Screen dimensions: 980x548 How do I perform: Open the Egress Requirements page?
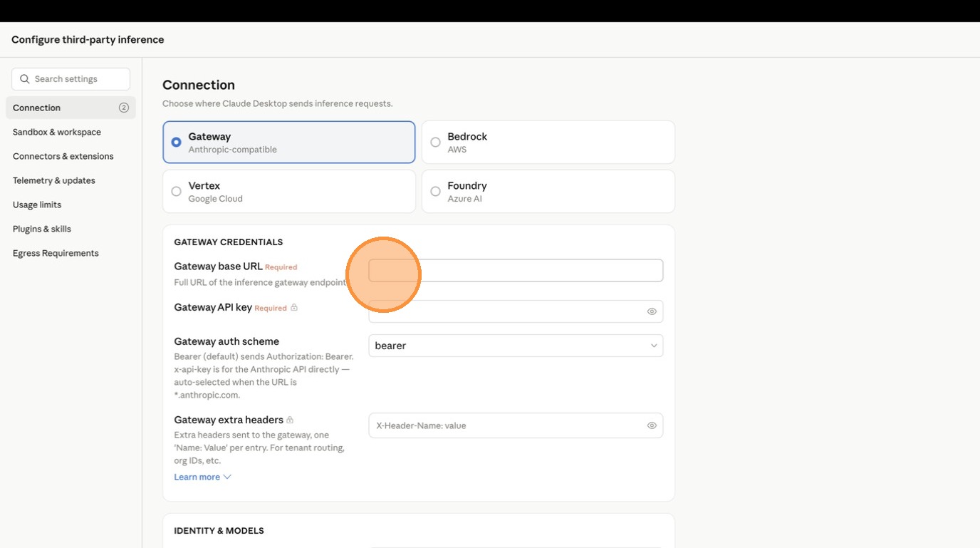pos(56,253)
